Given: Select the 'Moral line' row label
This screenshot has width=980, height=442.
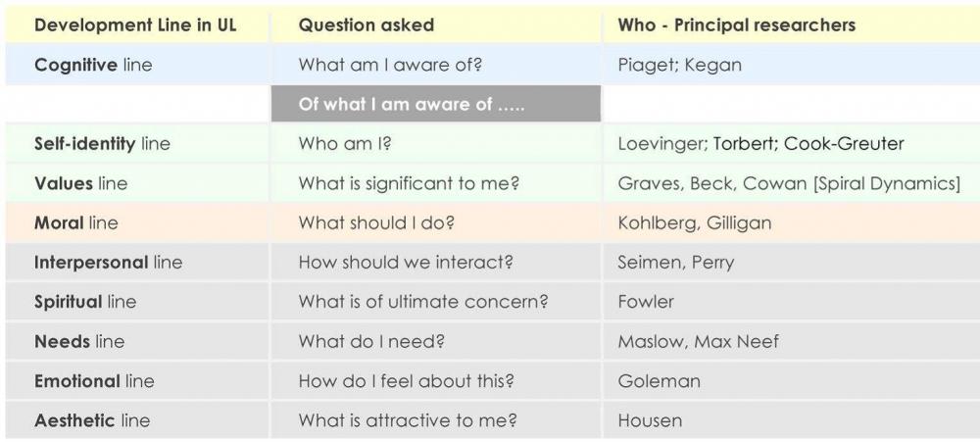Looking at the screenshot, I should (75, 223).
